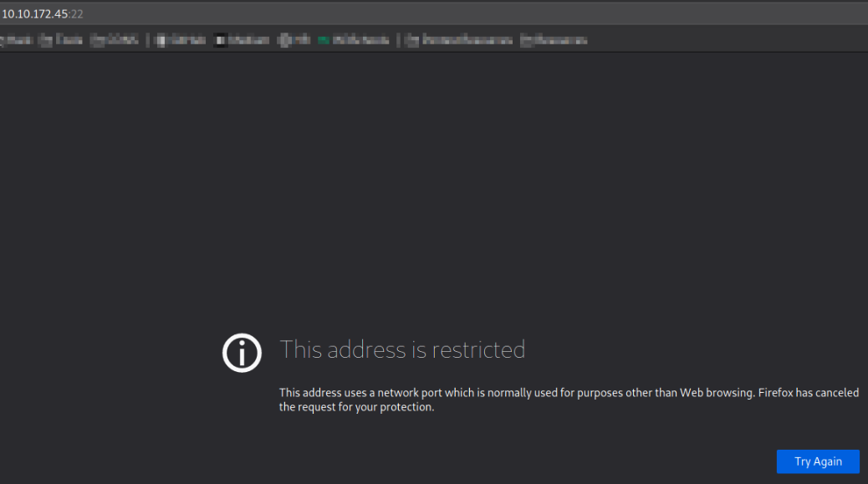Click the circled info icon beside heading
The image size is (868, 484).
pyautogui.click(x=242, y=353)
